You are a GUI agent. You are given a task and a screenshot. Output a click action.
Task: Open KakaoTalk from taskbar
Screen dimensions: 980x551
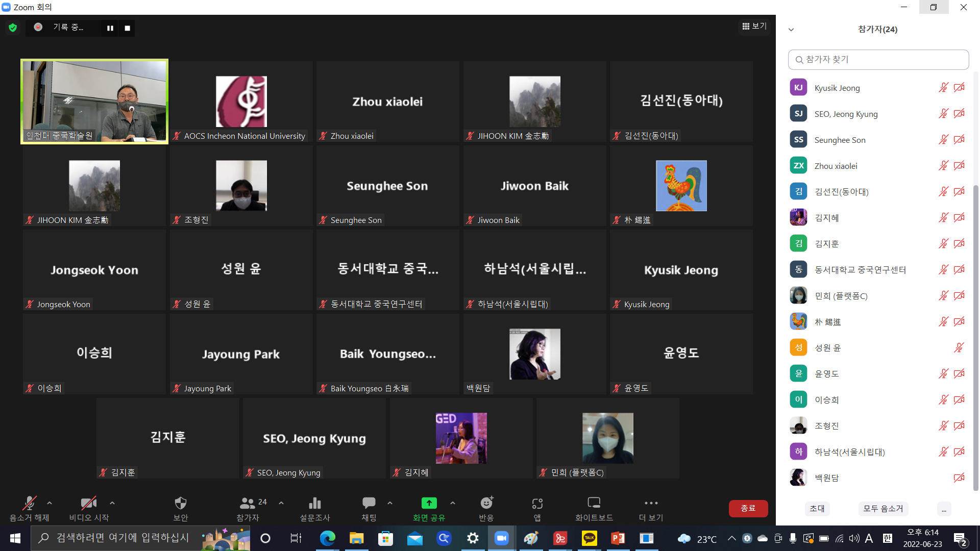point(590,538)
